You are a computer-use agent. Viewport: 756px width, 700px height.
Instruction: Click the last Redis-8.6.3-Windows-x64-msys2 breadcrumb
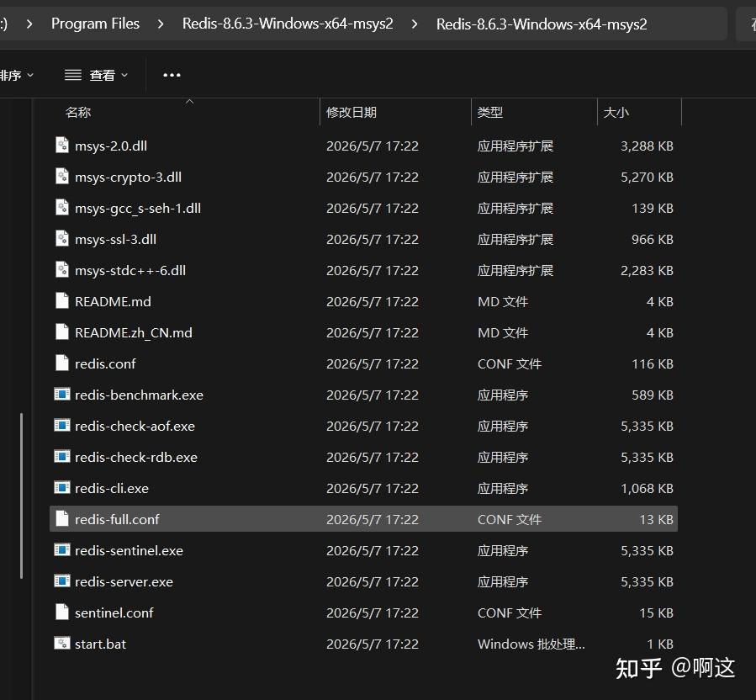tap(542, 24)
